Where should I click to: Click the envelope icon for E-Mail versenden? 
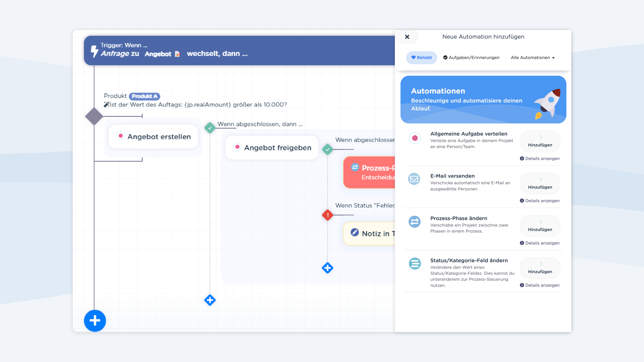414,179
